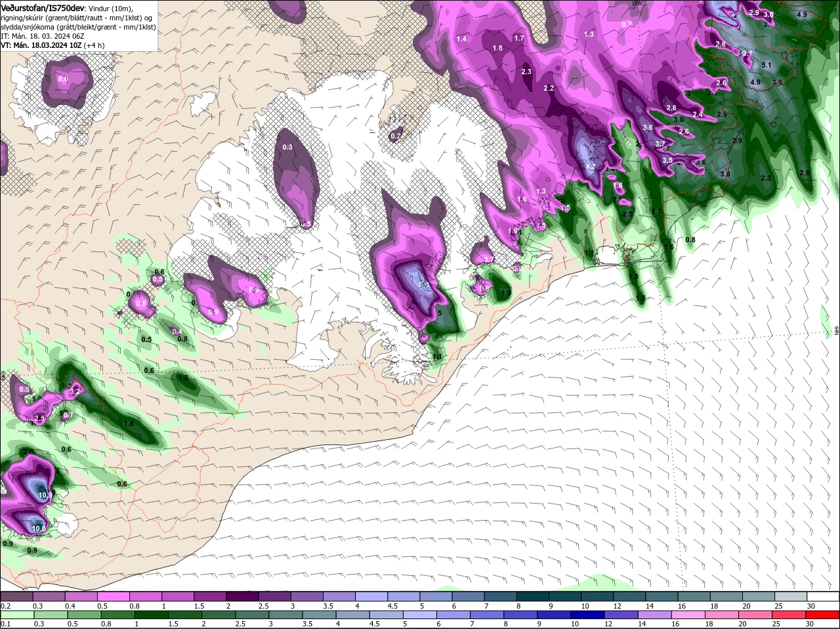Click the '0.2' label starting upper legend row
Image resolution: width=840 pixels, height=629 pixels.
[6, 605]
